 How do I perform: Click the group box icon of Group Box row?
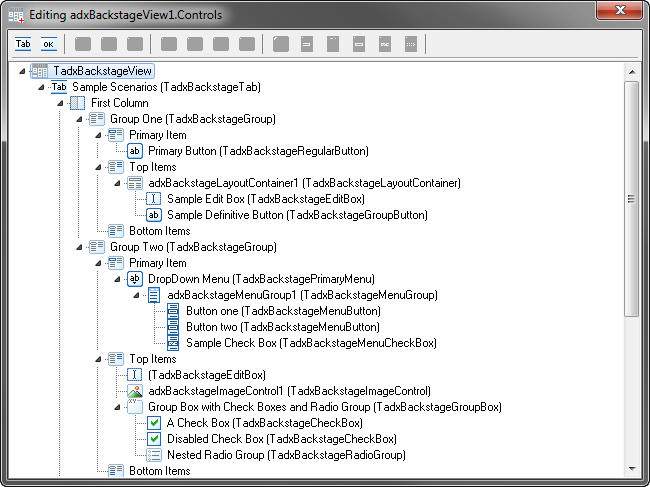(135, 407)
